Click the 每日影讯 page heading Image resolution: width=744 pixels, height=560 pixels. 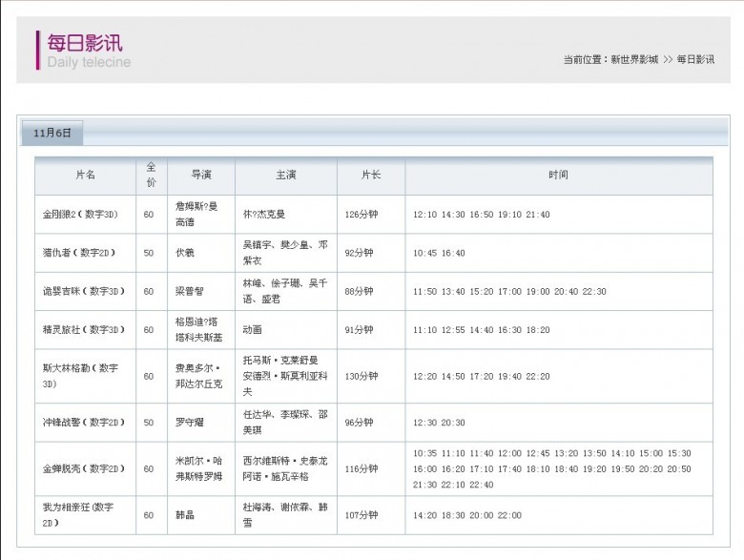85,43
